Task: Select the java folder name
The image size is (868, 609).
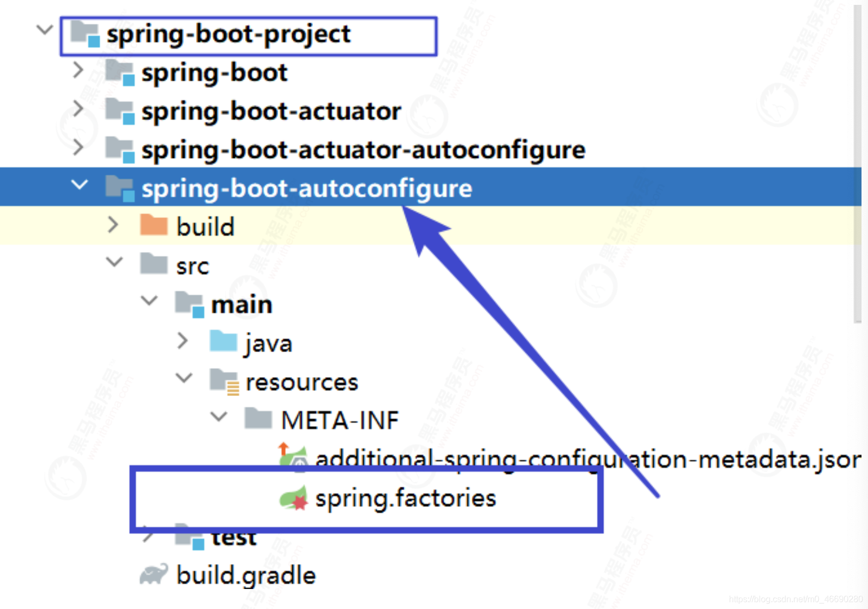Action: pos(268,345)
